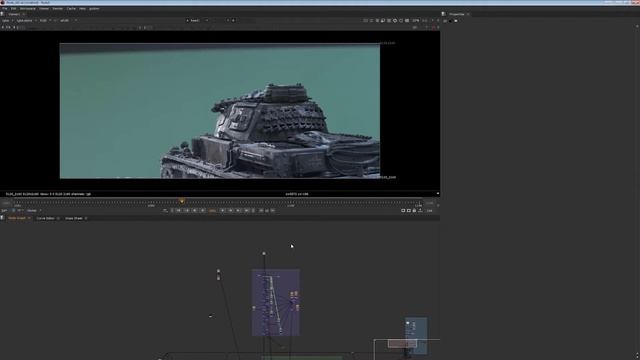Step forward one frame
This screenshot has width=640, height=360.
[x=231, y=211]
